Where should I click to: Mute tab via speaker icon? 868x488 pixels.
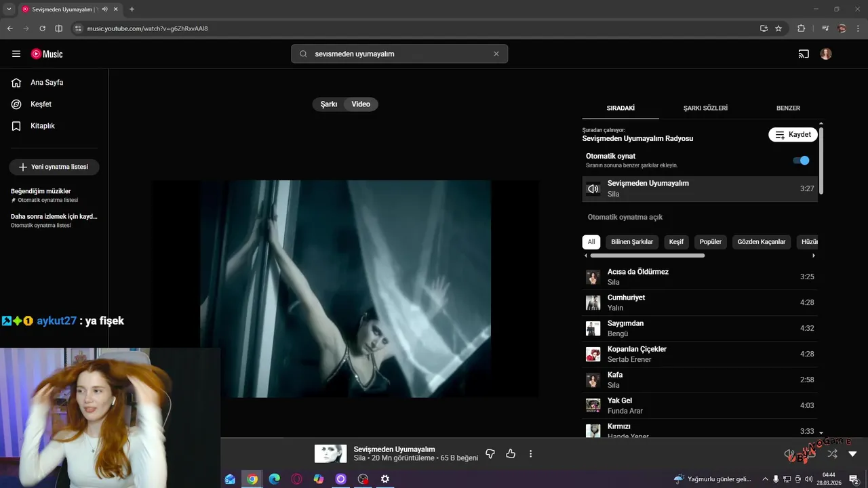click(104, 9)
